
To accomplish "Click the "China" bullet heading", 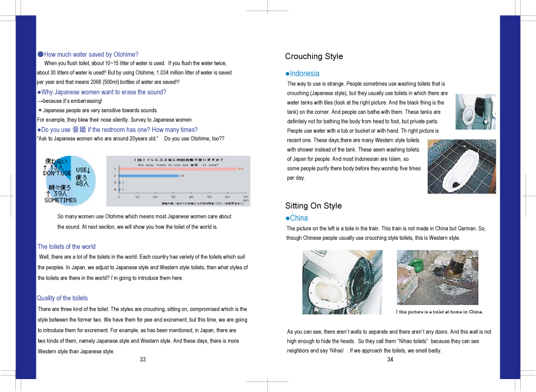I will (299, 218).
